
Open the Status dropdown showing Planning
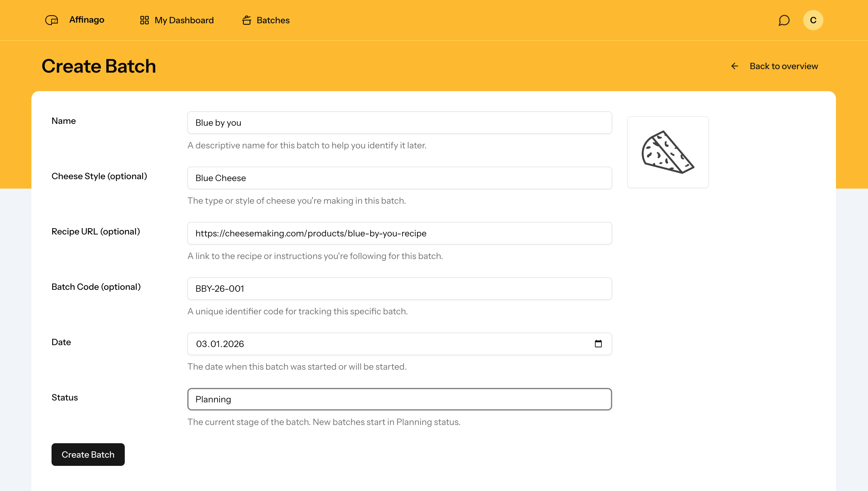tap(399, 399)
